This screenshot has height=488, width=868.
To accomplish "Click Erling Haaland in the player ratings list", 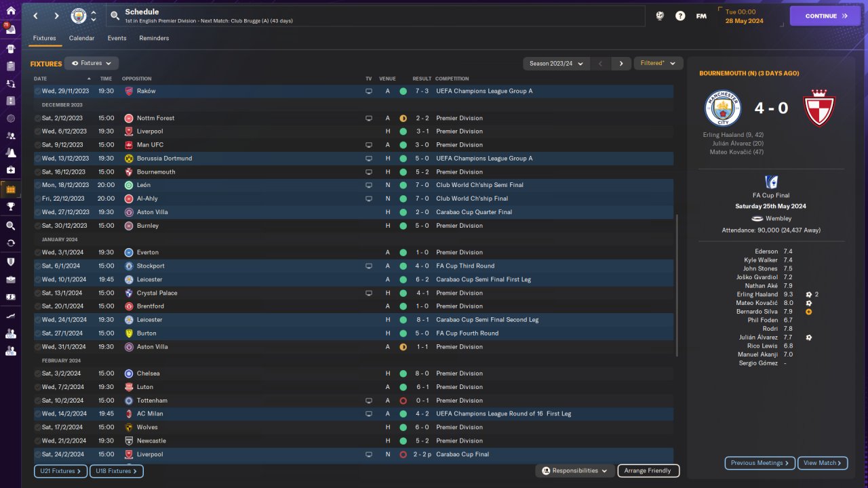I will (x=757, y=295).
